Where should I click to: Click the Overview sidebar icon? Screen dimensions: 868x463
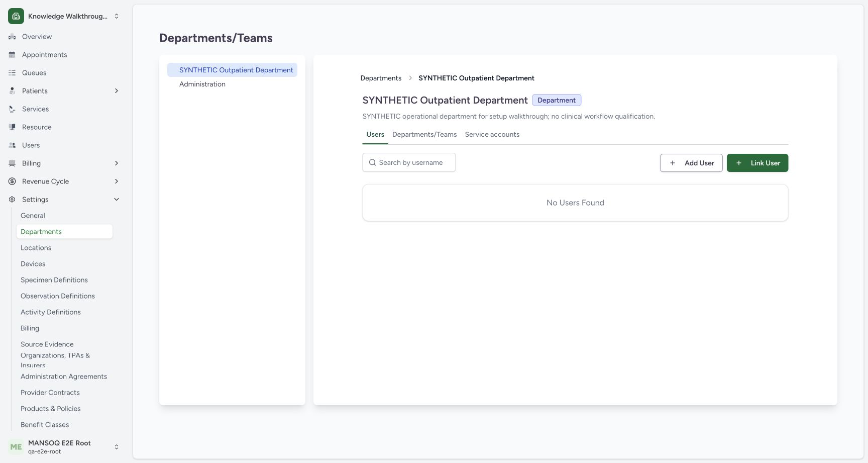pyautogui.click(x=12, y=37)
